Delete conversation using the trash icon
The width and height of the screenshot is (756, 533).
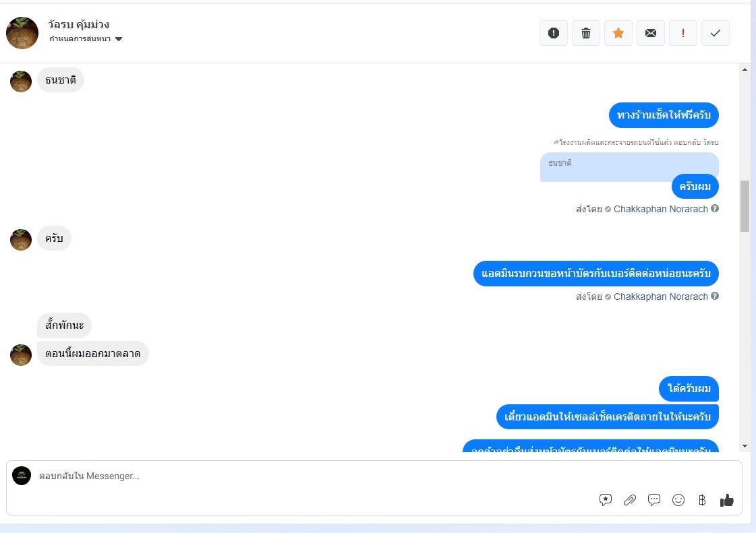(586, 33)
